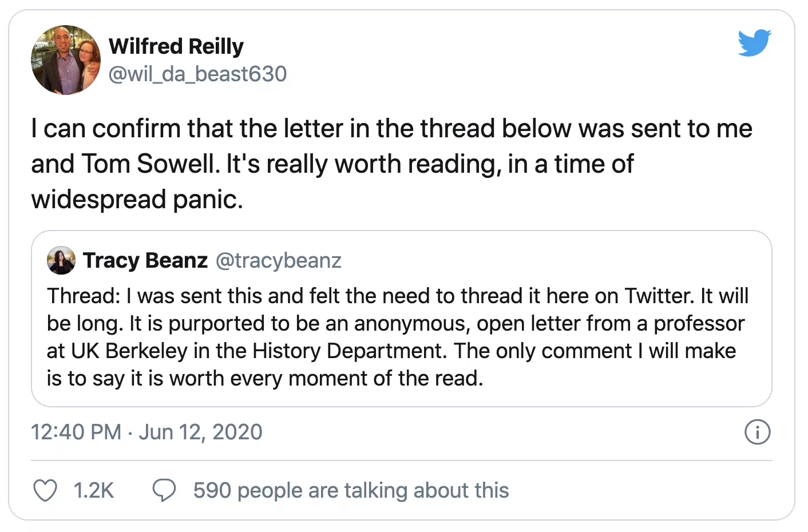Open Tracy Beanz's small avatar
This screenshot has height=532, width=808.
click(61, 260)
